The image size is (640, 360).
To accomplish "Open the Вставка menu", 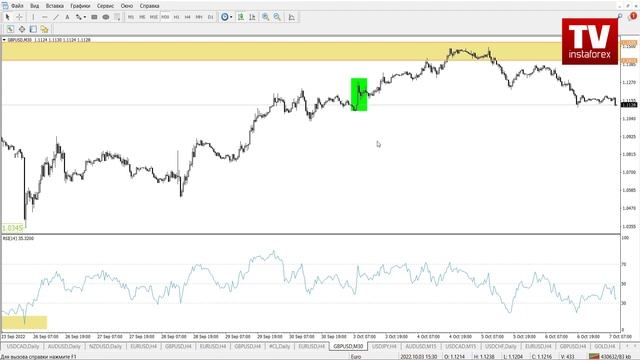I will point(55,6).
